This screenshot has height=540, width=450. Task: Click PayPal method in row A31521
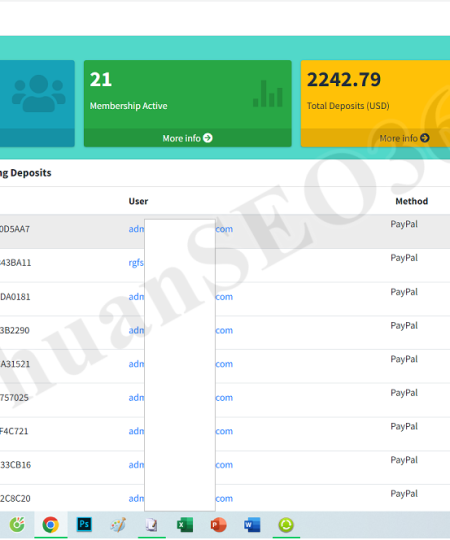[x=404, y=359]
